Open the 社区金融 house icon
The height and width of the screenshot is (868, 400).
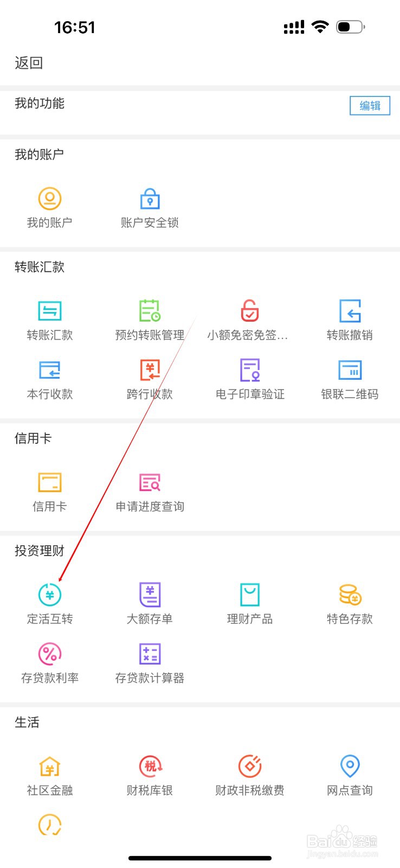pos(50,767)
